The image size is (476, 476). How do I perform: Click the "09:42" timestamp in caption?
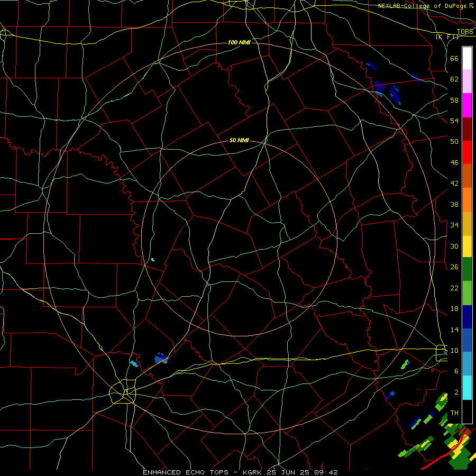coord(326,472)
